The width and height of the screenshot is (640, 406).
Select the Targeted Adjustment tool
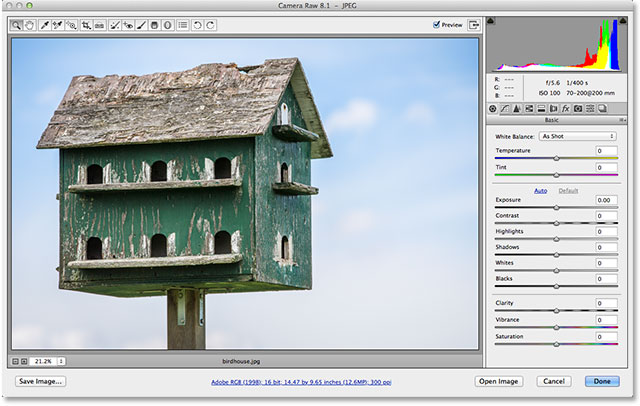[71, 25]
